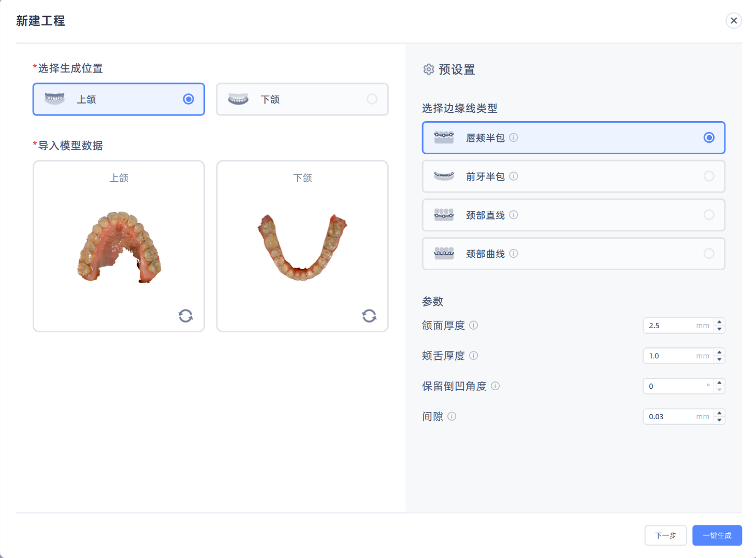Click the 颈部直线 margin type icon
Viewport: 756px width, 558px height.
click(x=444, y=215)
